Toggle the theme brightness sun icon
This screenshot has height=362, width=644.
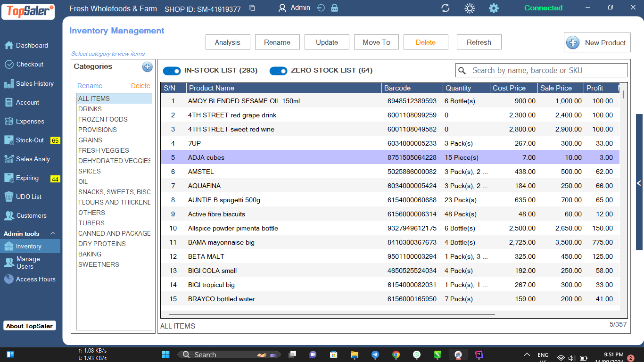tap(470, 8)
